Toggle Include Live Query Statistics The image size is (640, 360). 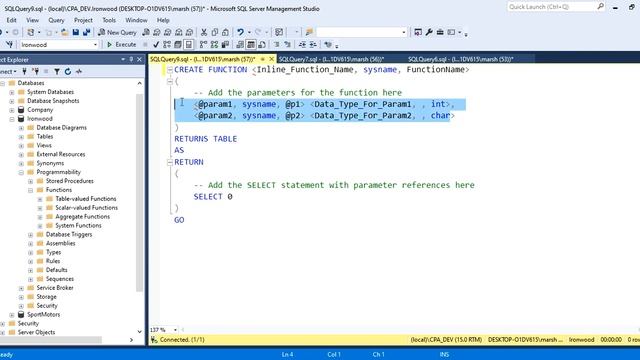214,44
